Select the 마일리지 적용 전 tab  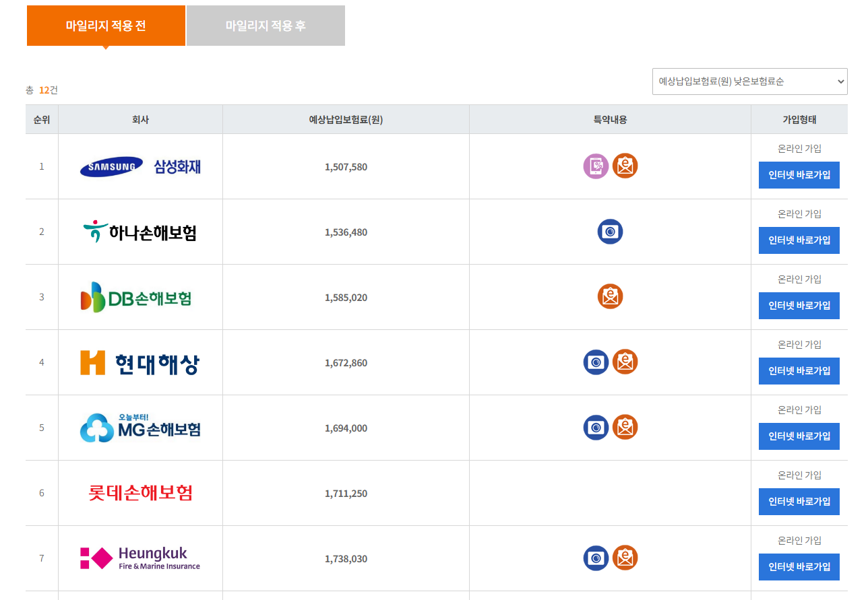[x=106, y=26]
